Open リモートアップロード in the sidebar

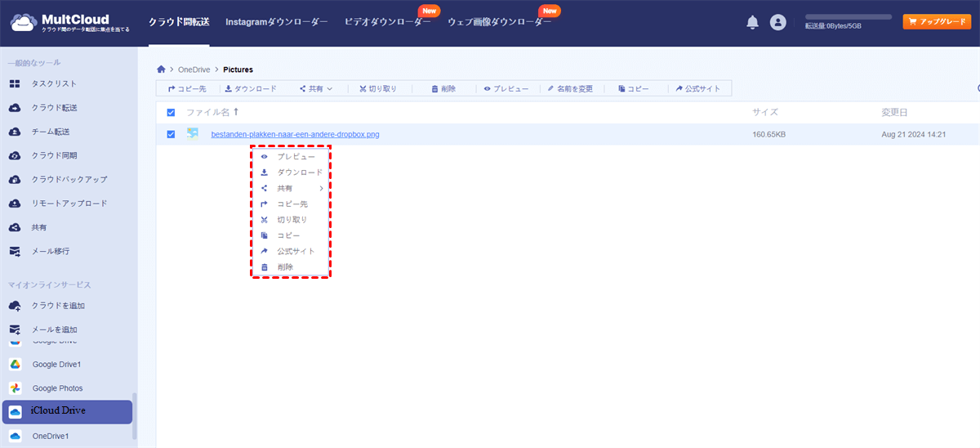(69, 204)
